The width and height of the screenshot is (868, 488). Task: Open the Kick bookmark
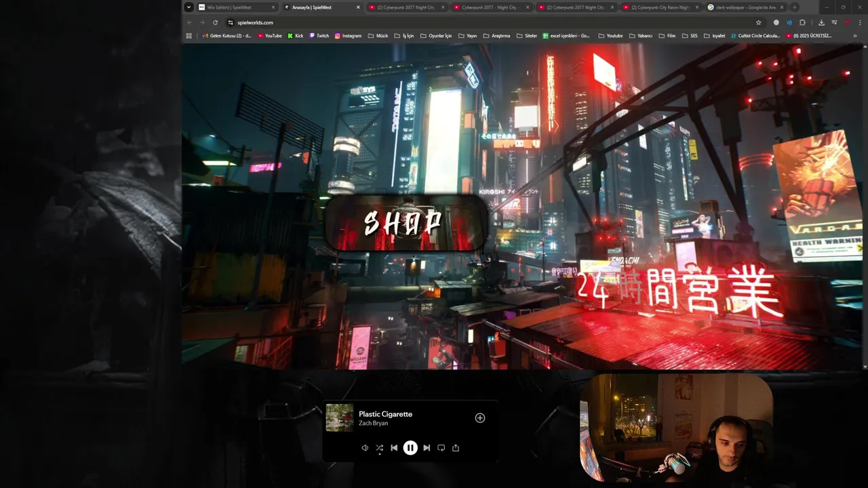point(296,36)
